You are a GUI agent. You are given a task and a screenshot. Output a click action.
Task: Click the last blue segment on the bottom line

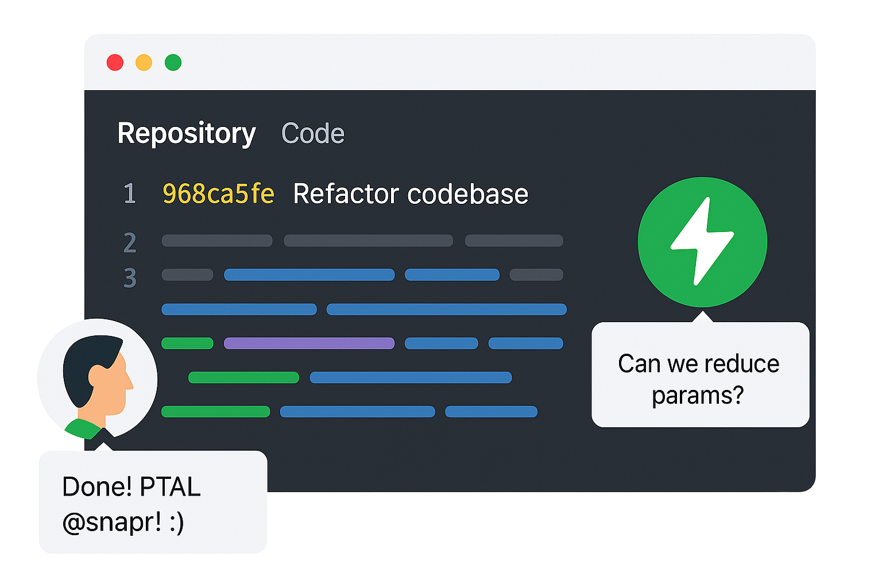(491, 411)
